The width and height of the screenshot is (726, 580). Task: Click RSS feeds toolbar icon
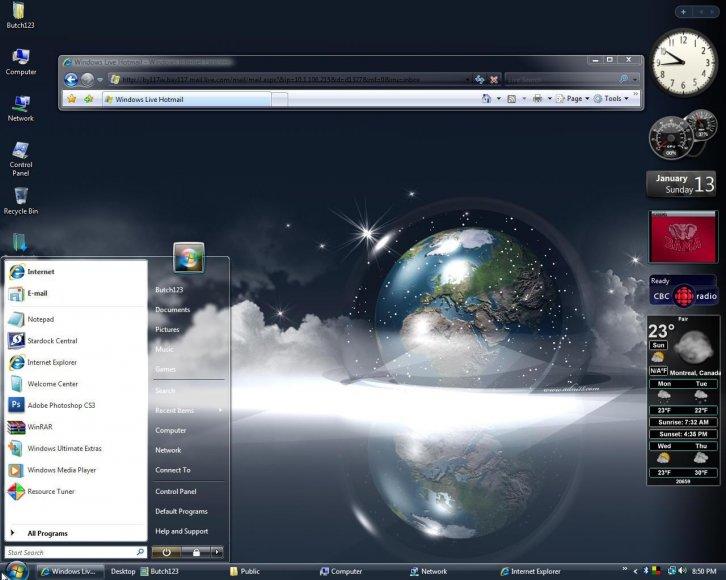(512, 99)
